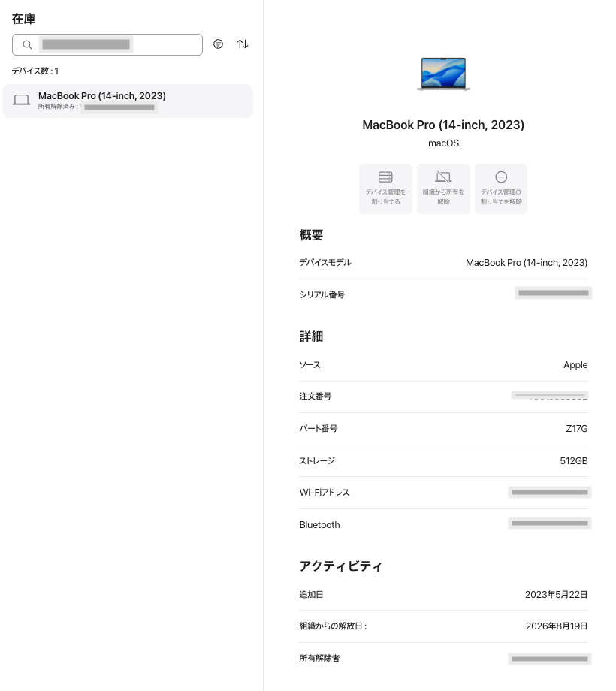
Task: Click the 概要 section heading
Action: (x=311, y=235)
